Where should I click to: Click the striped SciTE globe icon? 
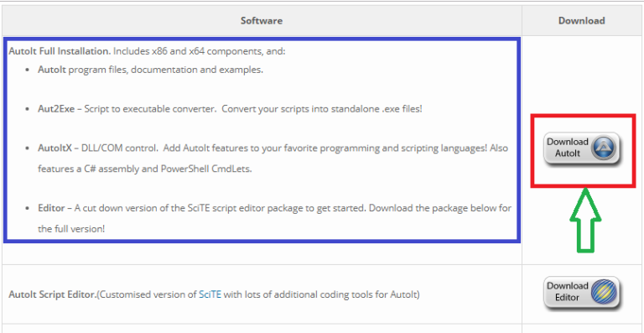click(604, 292)
